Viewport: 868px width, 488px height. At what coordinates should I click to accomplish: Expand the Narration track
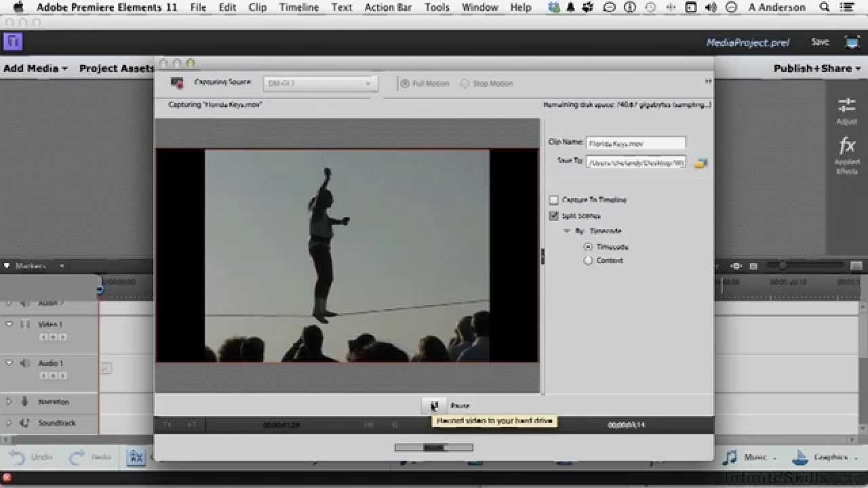tap(9, 402)
